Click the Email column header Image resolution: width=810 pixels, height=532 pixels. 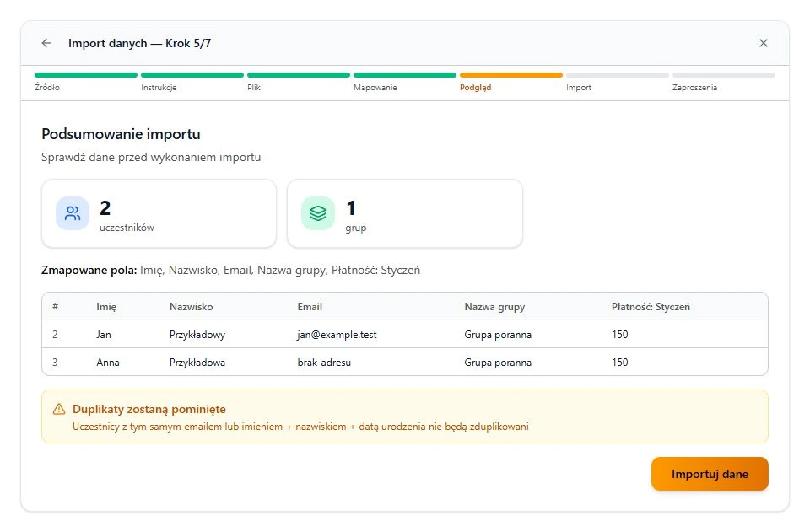310,307
